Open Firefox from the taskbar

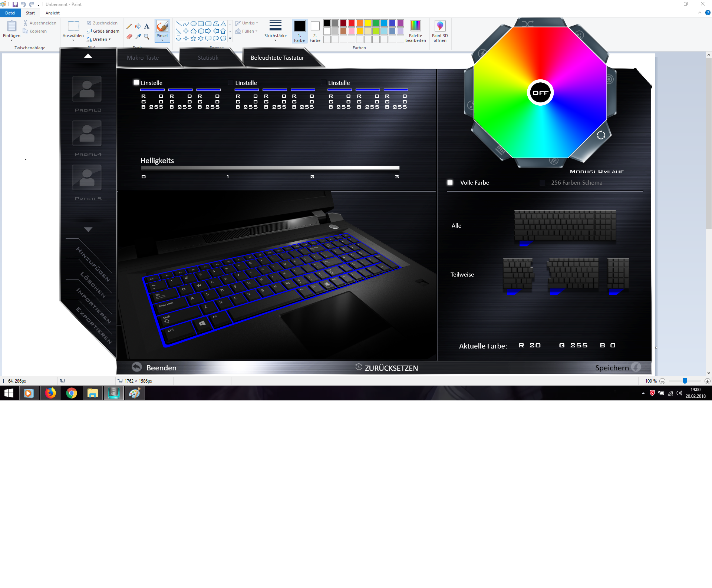(50, 393)
